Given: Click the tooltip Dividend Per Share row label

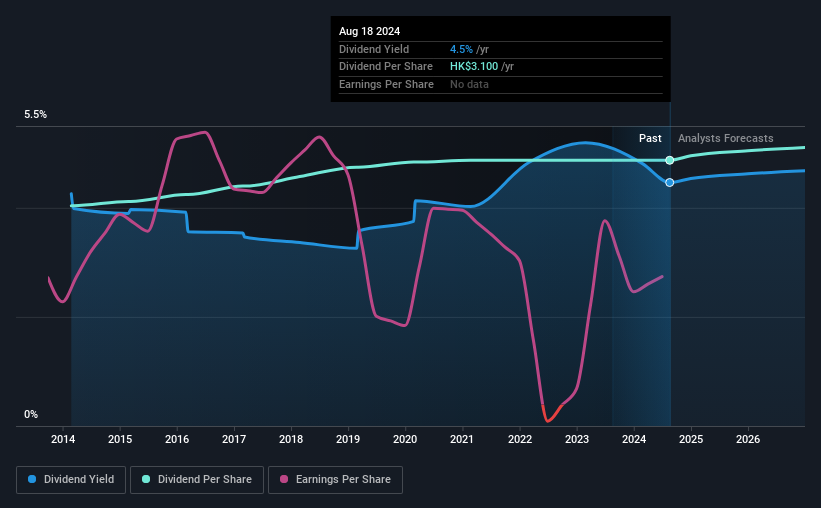Looking at the screenshot, I should [x=386, y=67].
